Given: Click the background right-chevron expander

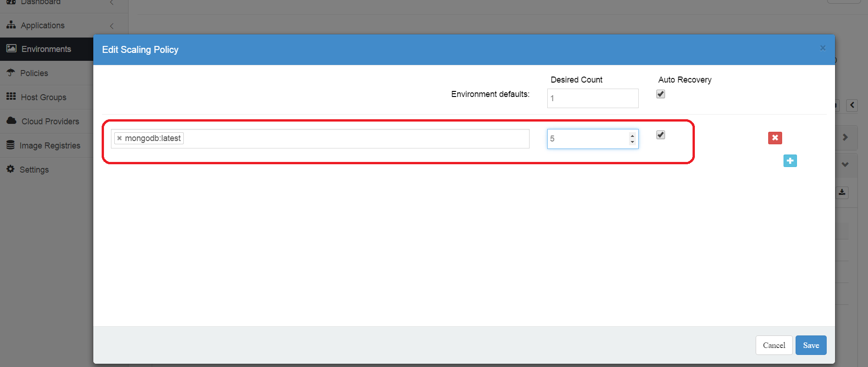Looking at the screenshot, I should click(x=845, y=137).
